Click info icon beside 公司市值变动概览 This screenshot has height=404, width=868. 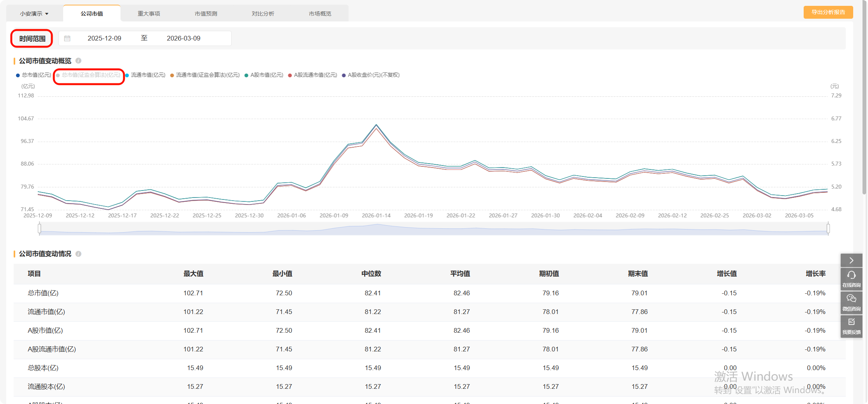78,61
